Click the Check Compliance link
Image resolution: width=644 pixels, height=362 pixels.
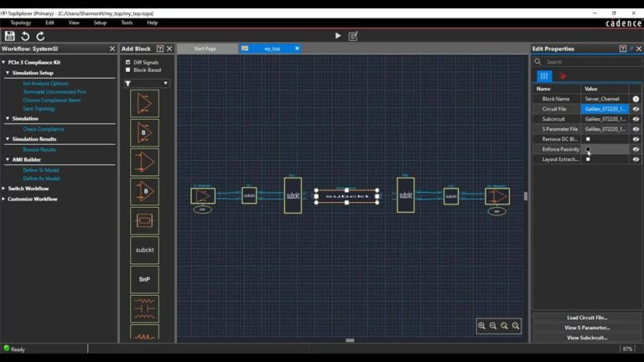click(44, 129)
